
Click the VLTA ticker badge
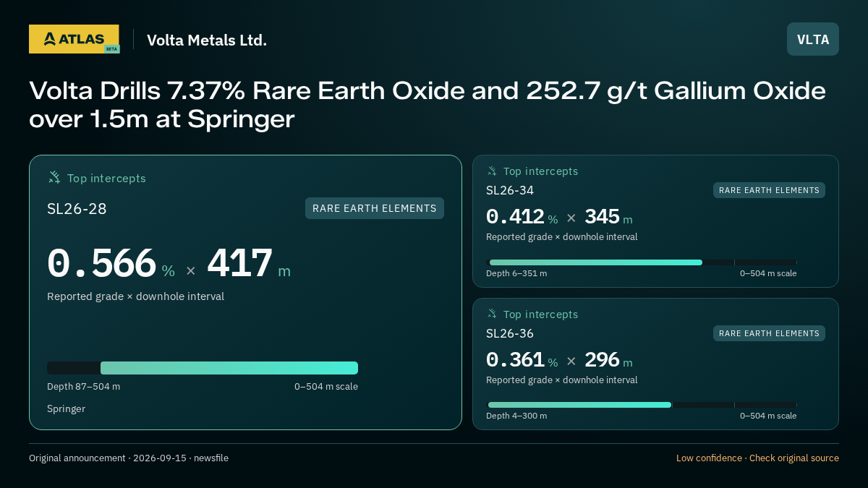tap(813, 39)
